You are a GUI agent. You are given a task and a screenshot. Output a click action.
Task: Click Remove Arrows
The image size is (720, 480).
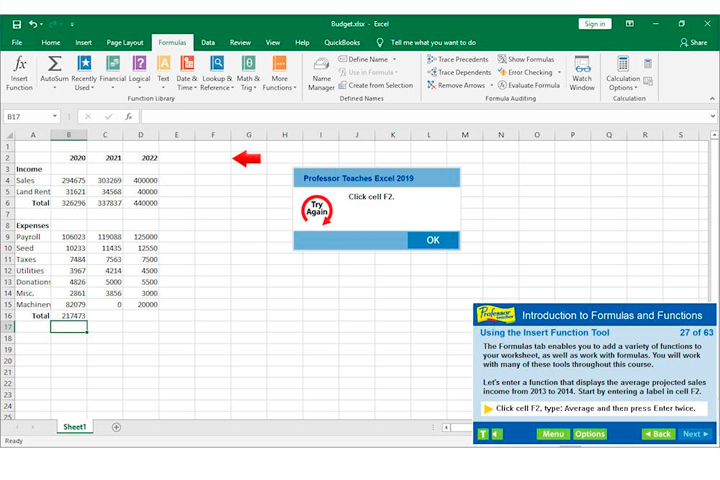[456, 85]
